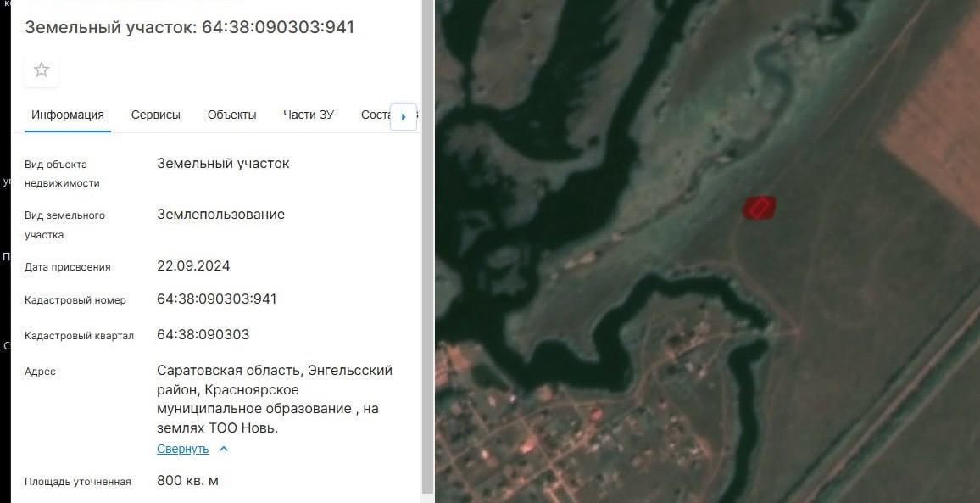Click the date value 22.09.2024

pyautogui.click(x=193, y=265)
